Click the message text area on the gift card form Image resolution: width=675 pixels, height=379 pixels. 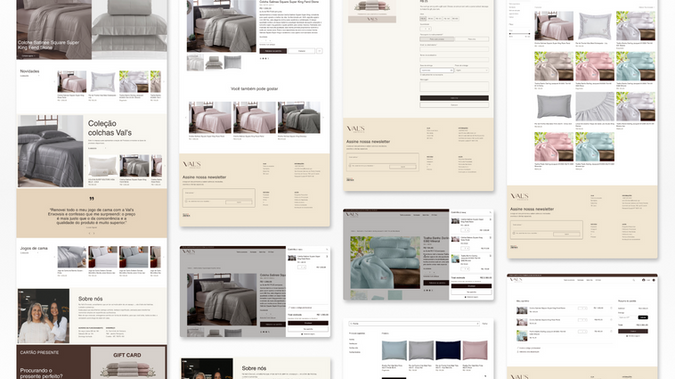click(454, 86)
